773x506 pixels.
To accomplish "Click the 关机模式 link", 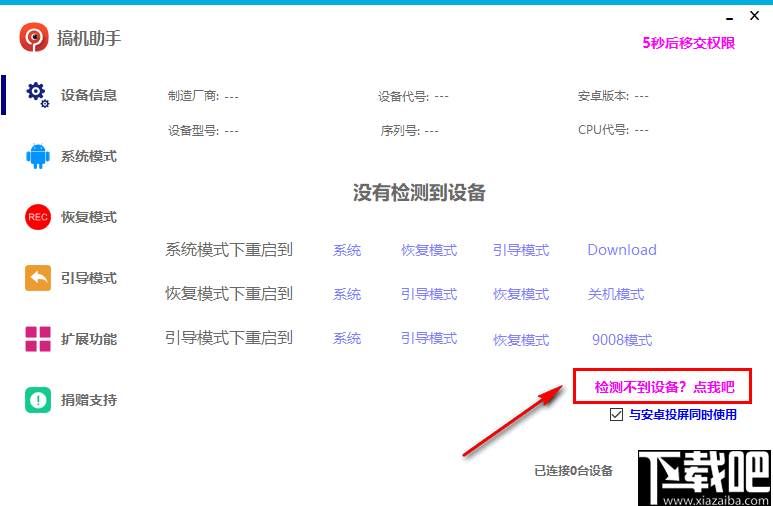I will tap(616, 294).
